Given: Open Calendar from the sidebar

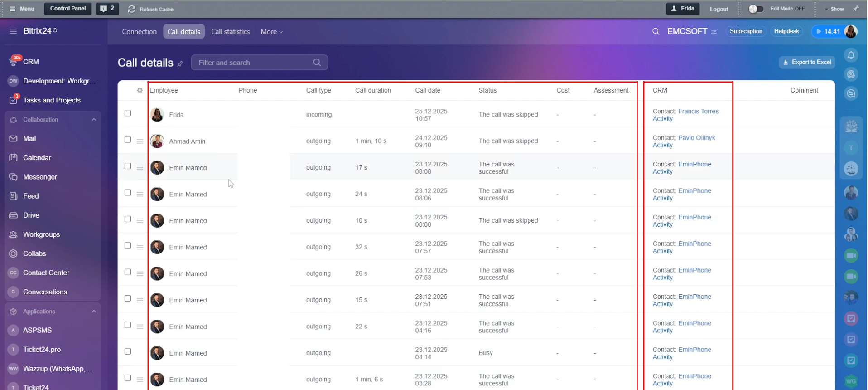Looking at the screenshot, I should 37,158.
